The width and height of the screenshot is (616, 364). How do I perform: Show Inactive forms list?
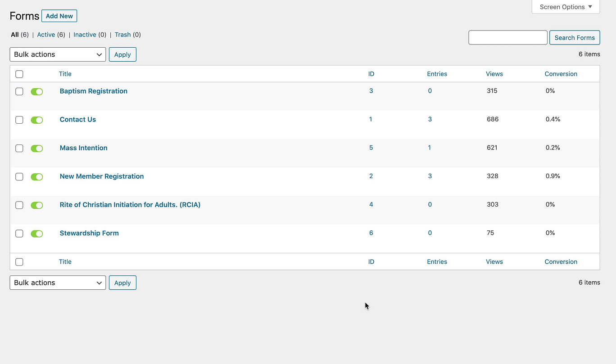click(85, 35)
